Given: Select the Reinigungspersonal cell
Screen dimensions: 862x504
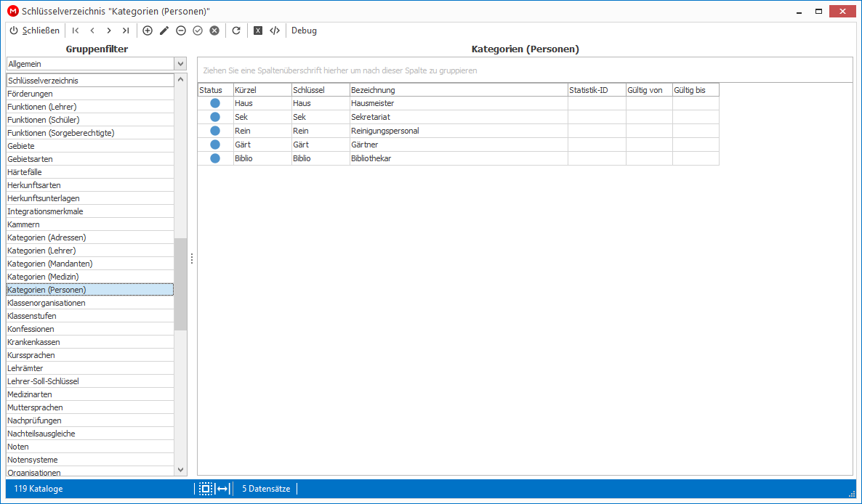Looking at the screenshot, I should point(459,131).
